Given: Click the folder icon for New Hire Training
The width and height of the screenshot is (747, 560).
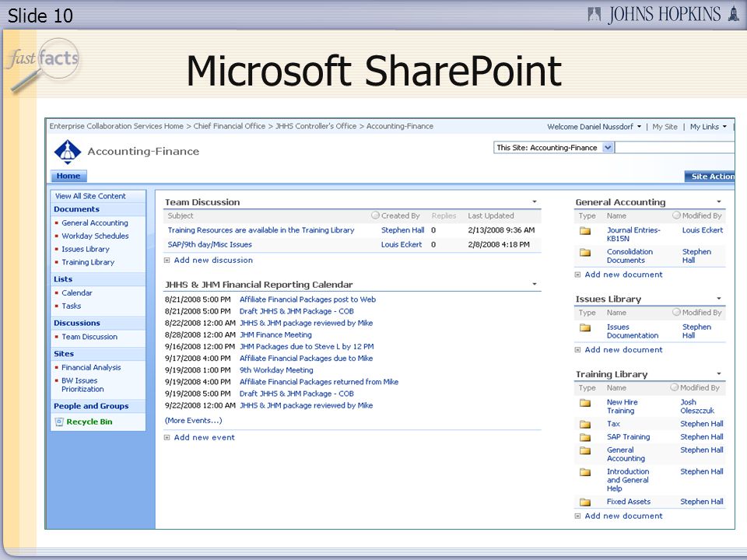Looking at the screenshot, I should tap(585, 403).
